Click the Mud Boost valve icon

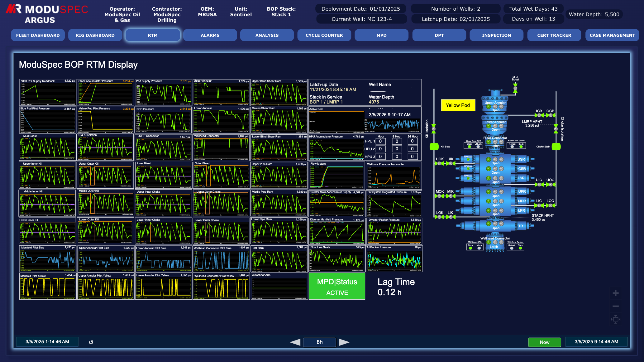(x=515, y=89)
